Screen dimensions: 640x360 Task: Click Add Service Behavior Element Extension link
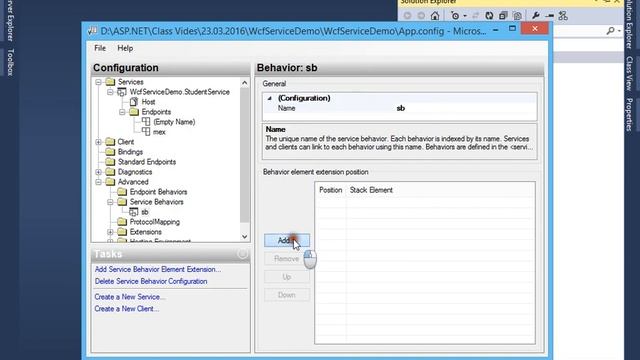[158, 269]
